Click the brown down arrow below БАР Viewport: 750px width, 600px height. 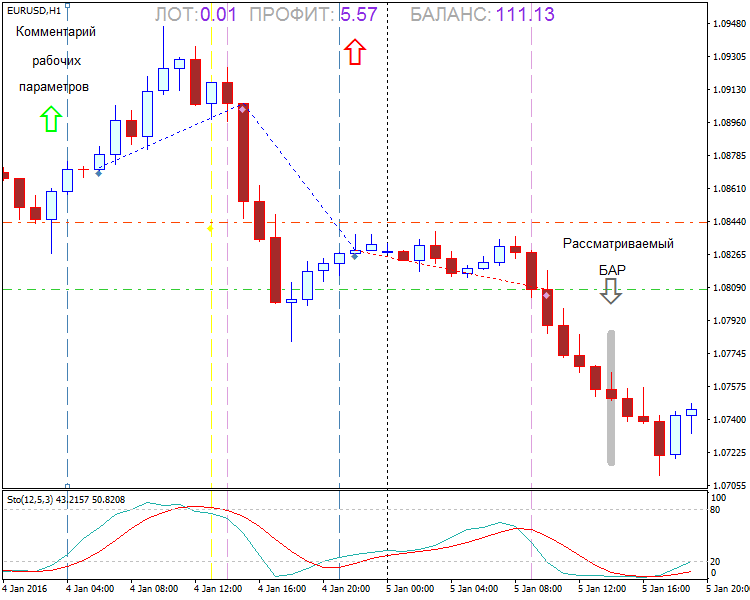[x=610, y=290]
